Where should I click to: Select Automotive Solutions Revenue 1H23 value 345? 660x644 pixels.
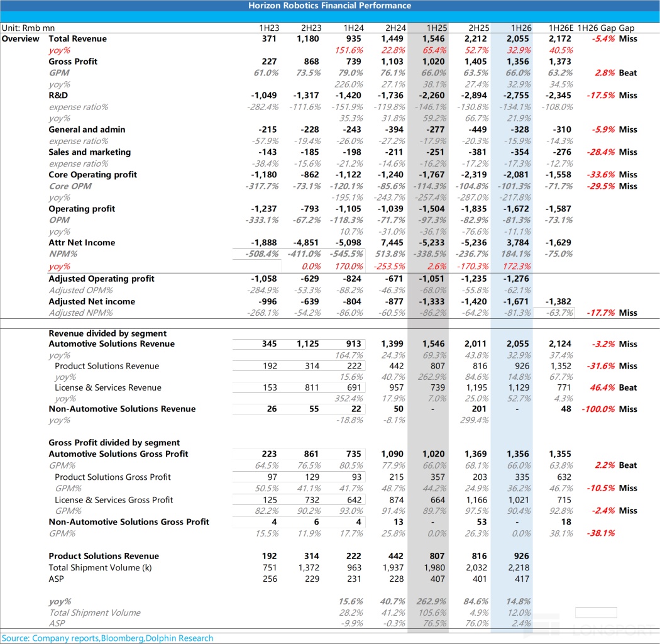coord(270,344)
